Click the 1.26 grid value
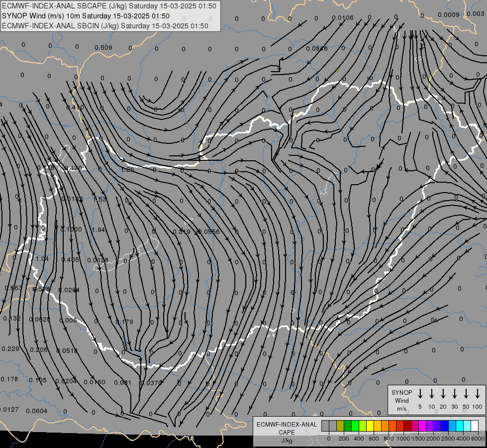487x448 pixels. pos(128,169)
